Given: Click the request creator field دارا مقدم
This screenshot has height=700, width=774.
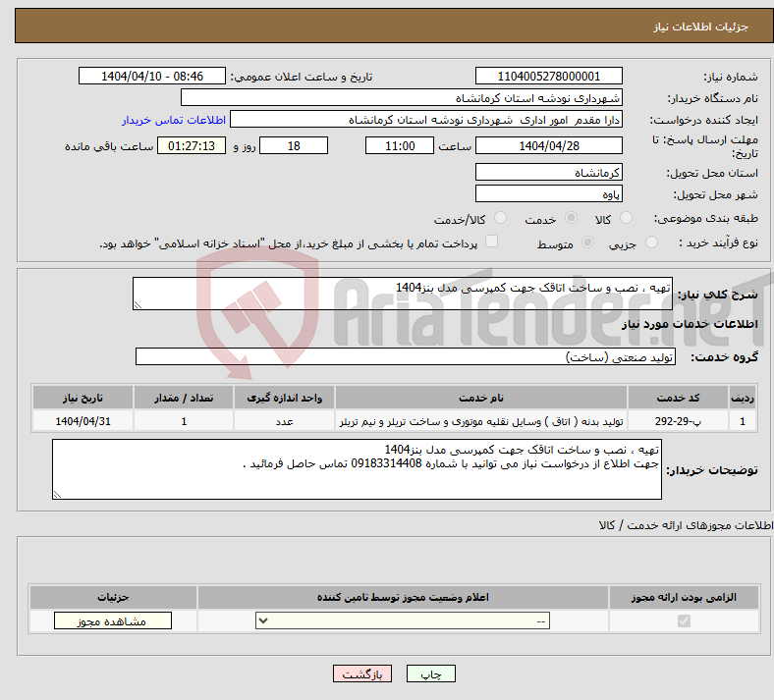Looking at the screenshot, I should point(426,120).
